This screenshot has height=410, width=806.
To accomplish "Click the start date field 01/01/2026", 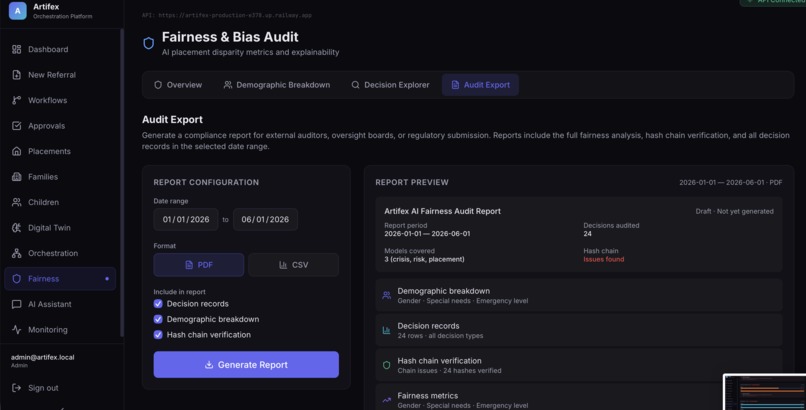I will (186, 219).
